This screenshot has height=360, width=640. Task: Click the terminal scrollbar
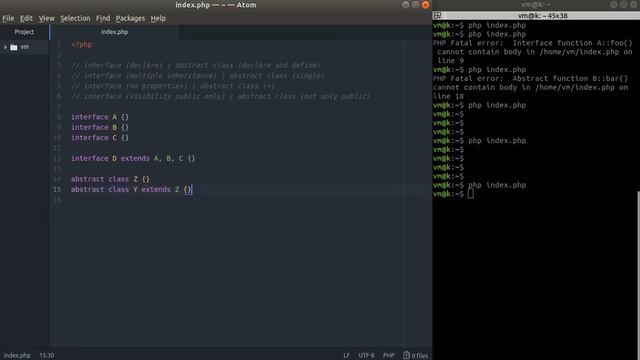638,275
